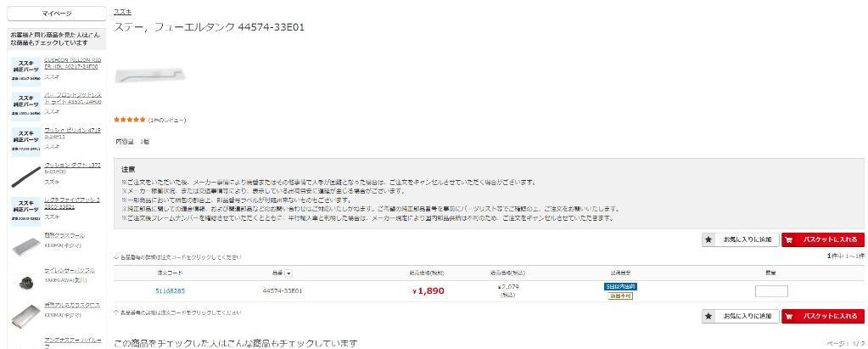This screenshot has width=868, height=349.
Task: Open the glass wool product thumbnail
Action: click(26, 246)
